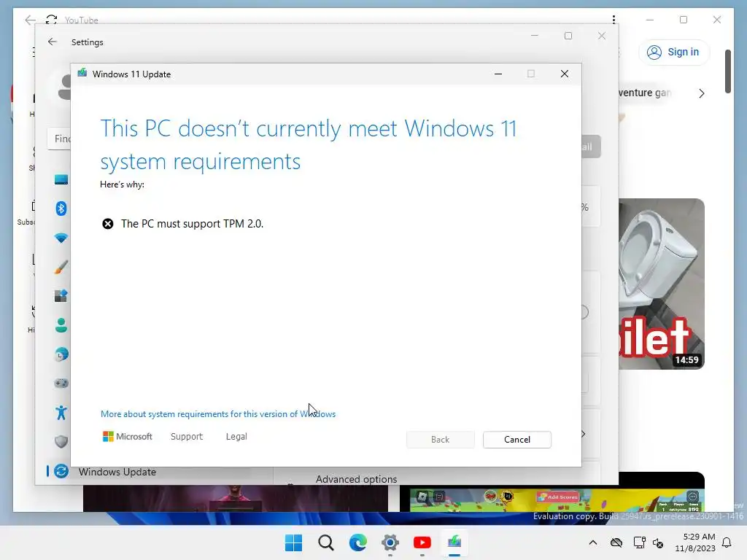Open Gaming icon in Settings sidebar
The image size is (747, 560).
(61, 384)
